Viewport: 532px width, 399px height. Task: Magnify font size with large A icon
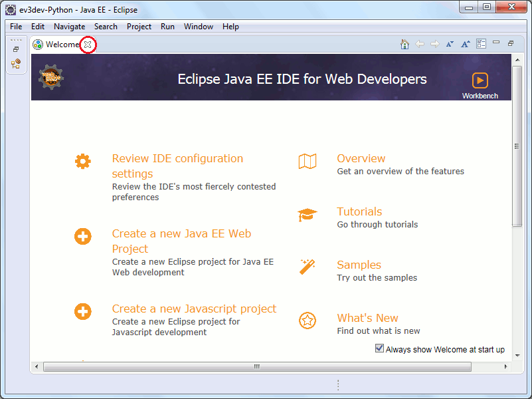pos(465,44)
